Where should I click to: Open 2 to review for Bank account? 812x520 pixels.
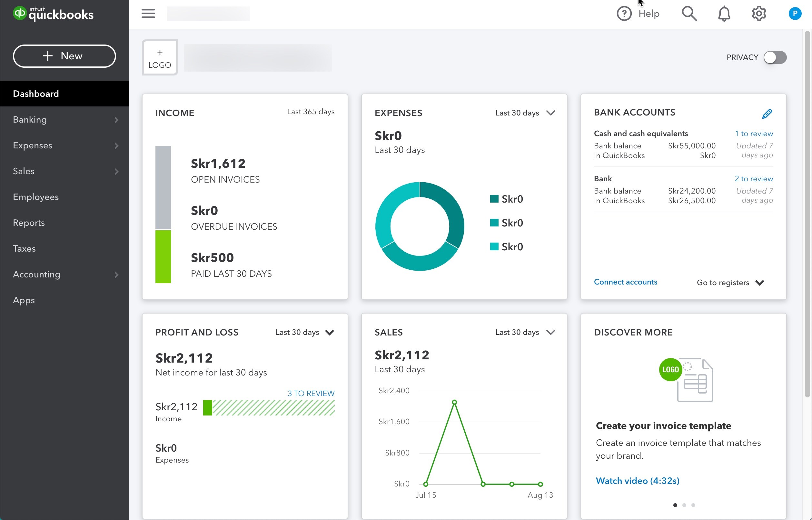point(754,179)
